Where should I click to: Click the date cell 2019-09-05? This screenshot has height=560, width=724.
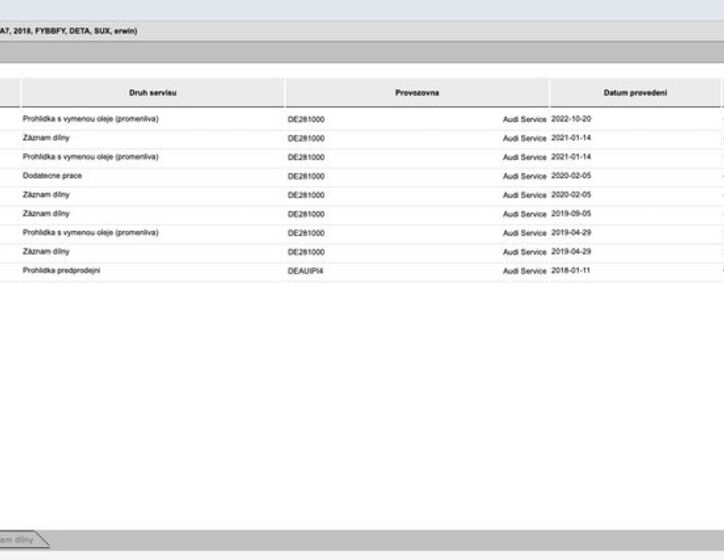coord(571,213)
